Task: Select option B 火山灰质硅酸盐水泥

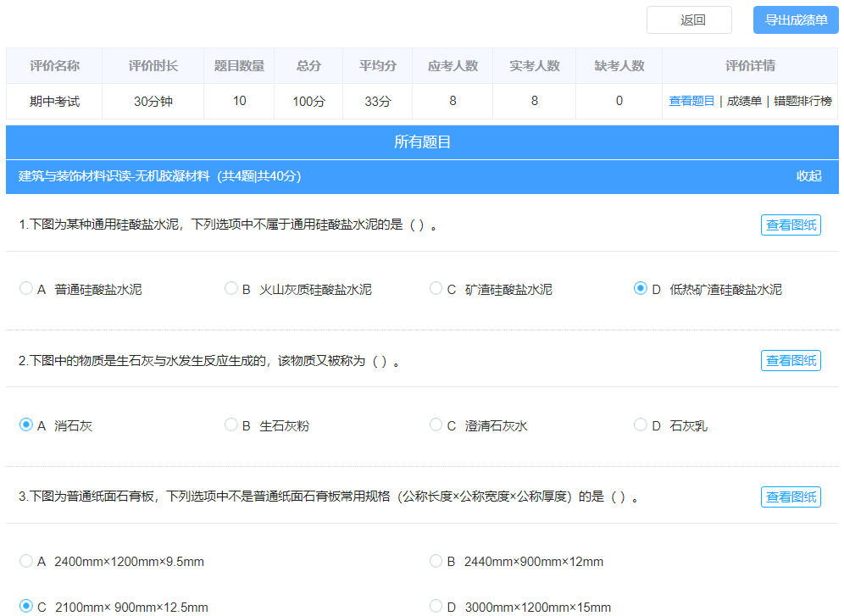Action: pyautogui.click(x=231, y=288)
